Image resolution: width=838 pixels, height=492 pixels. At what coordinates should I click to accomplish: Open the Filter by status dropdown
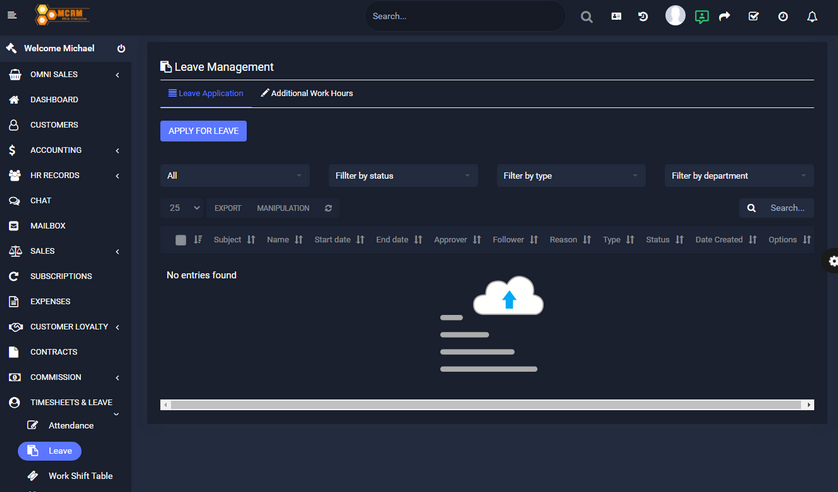(403, 176)
